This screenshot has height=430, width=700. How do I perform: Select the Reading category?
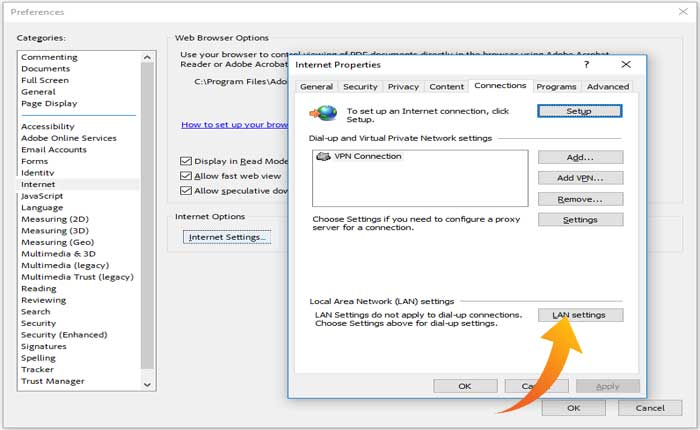[39, 288]
